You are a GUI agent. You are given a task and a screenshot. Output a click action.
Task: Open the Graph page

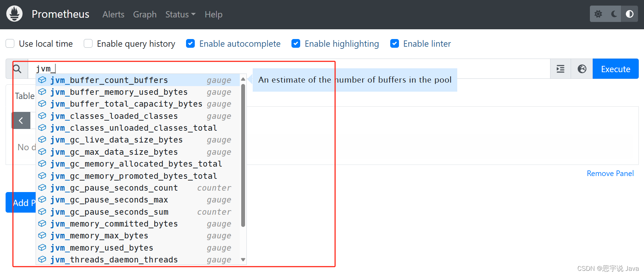point(145,14)
